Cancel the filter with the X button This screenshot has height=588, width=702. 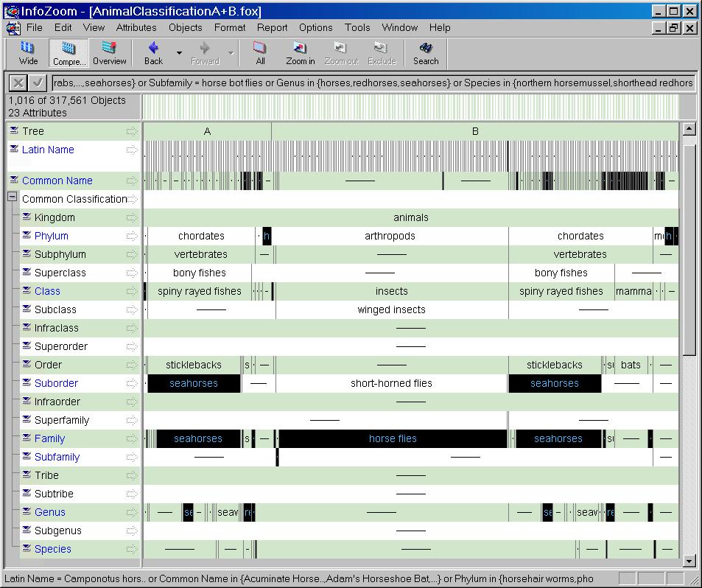[x=18, y=83]
